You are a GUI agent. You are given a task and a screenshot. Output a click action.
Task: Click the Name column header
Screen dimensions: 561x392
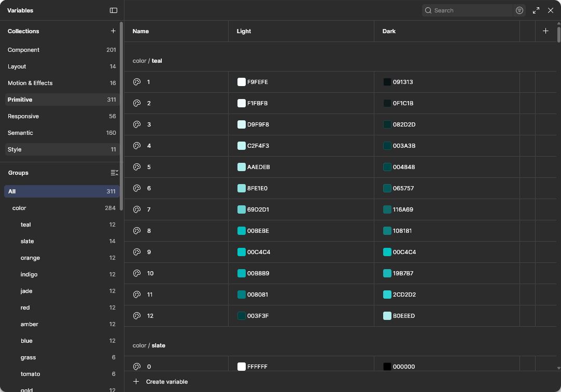[x=141, y=31]
